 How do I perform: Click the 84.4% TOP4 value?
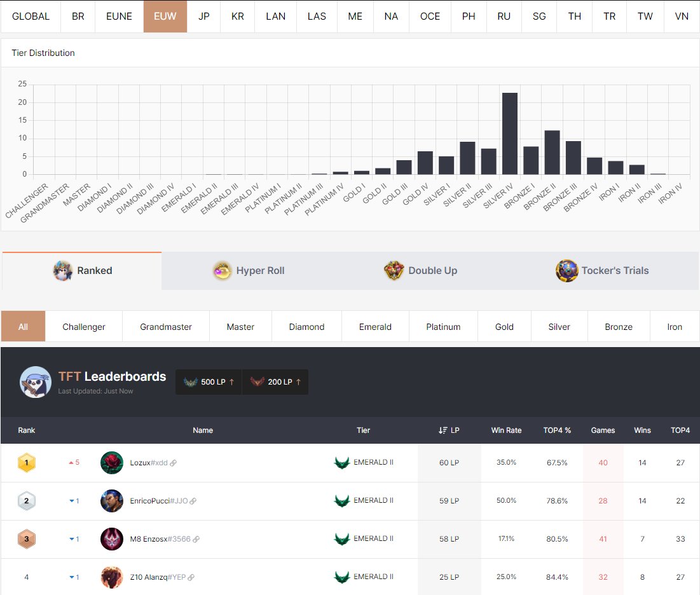557,578
